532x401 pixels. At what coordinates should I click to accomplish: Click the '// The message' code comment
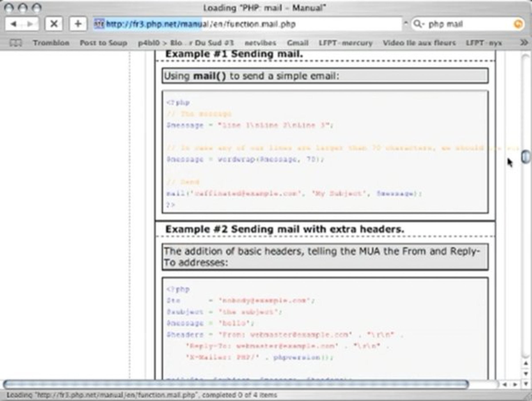coord(199,114)
